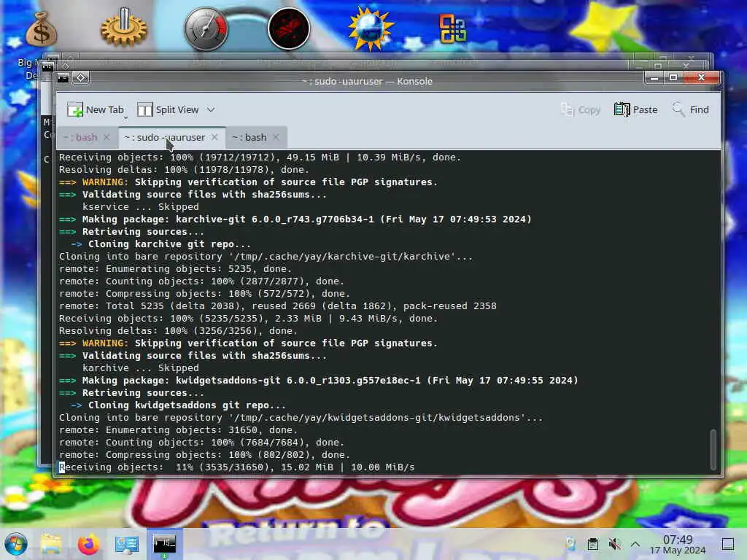Switch to the first bash tab

(x=80, y=137)
